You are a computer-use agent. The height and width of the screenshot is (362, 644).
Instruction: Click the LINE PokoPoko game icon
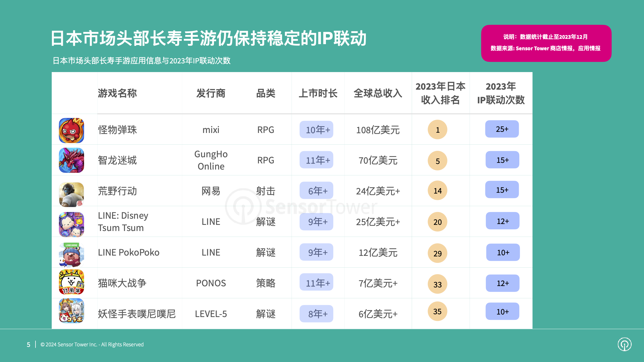pyautogui.click(x=71, y=255)
